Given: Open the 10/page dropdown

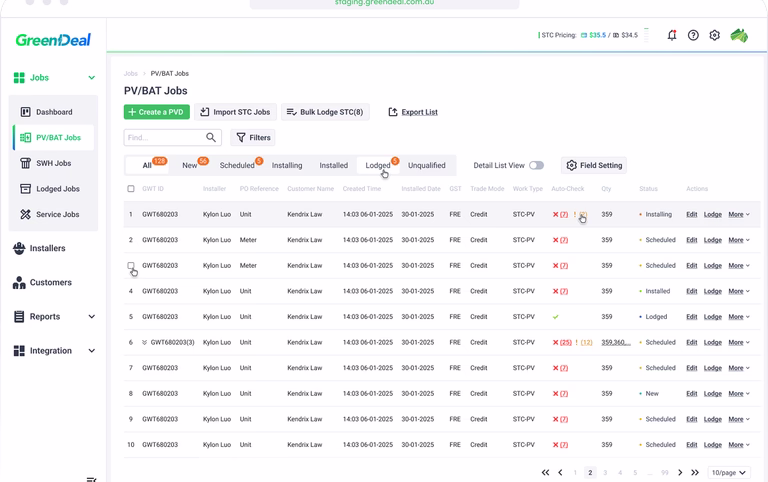Looking at the screenshot, I should [728, 472].
